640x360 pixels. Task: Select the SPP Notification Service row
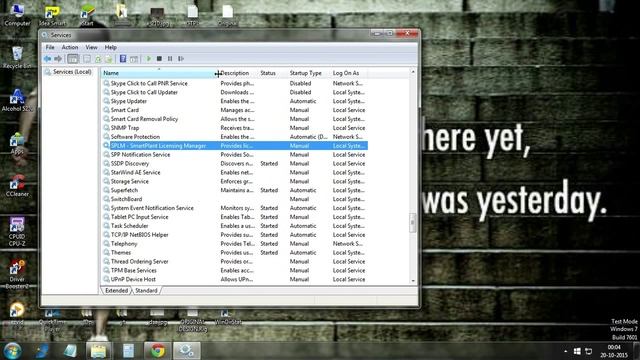pyautogui.click(x=235, y=155)
